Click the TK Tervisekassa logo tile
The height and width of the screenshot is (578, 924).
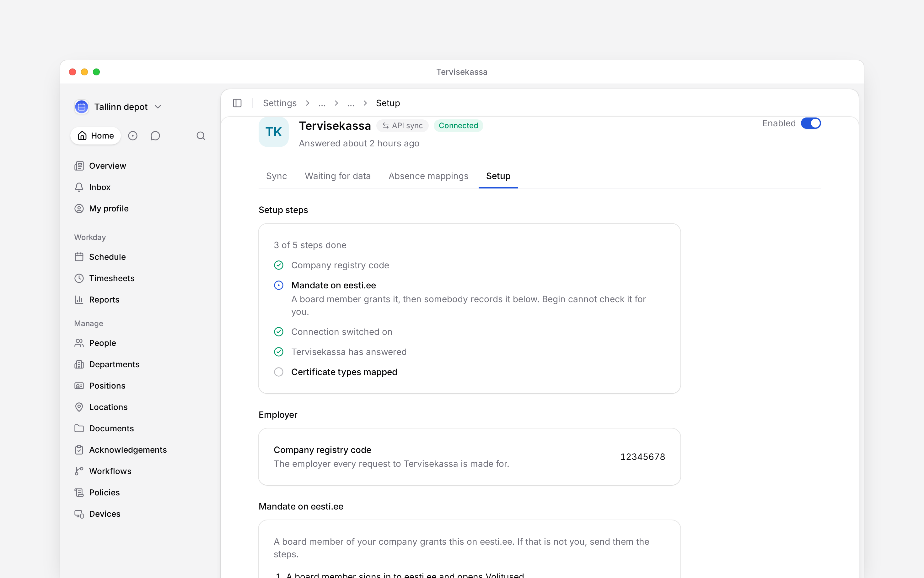click(273, 132)
